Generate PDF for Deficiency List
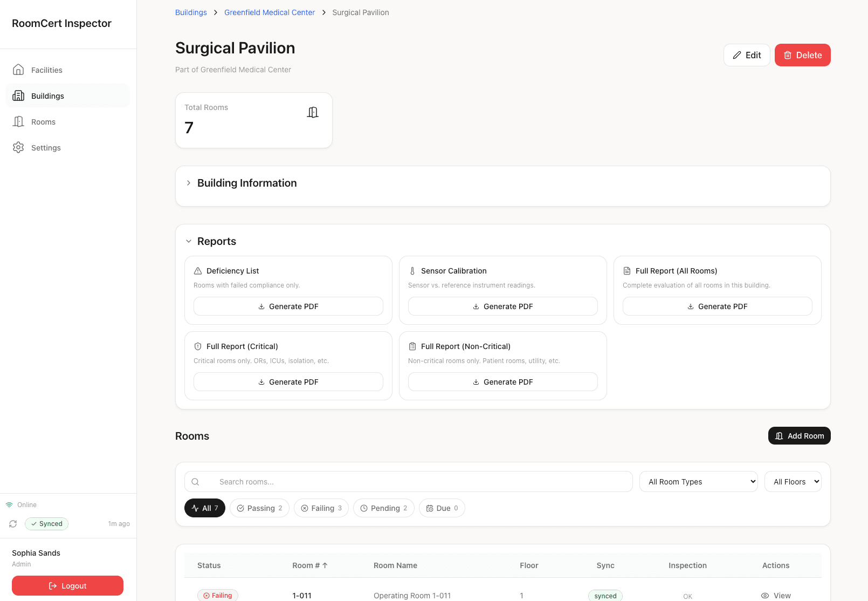The width and height of the screenshot is (868, 601). (288, 306)
